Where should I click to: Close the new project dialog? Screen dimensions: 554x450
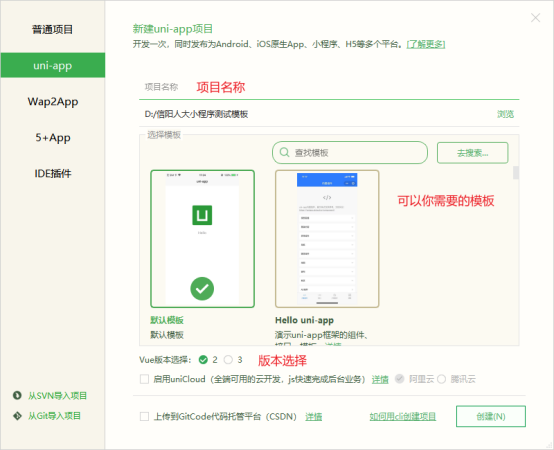click(535, 18)
